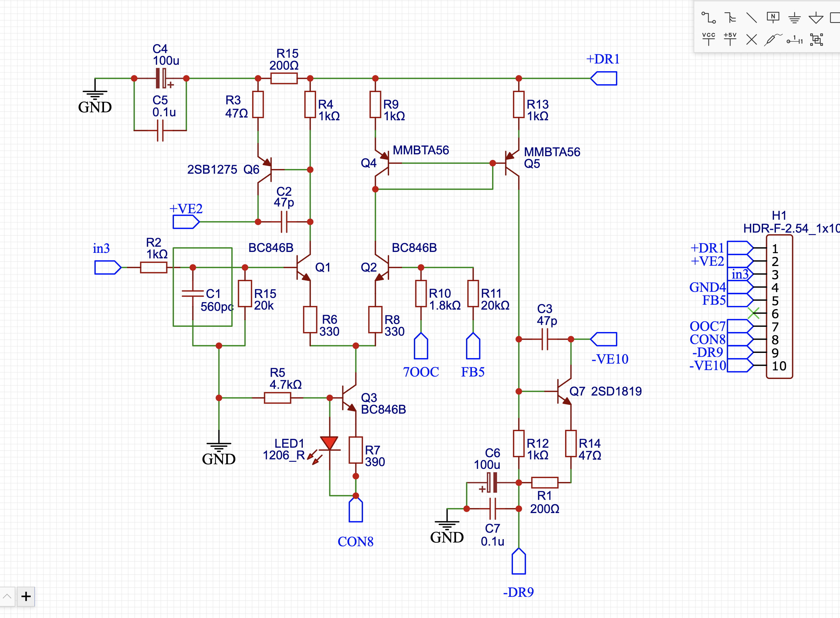Select capacitor C2 47p symbol
Image resolution: width=840 pixels, height=618 pixels.
(x=284, y=222)
